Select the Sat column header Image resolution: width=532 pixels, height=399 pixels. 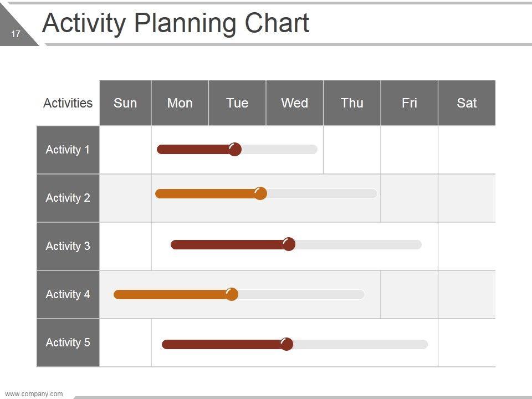click(467, 103)
